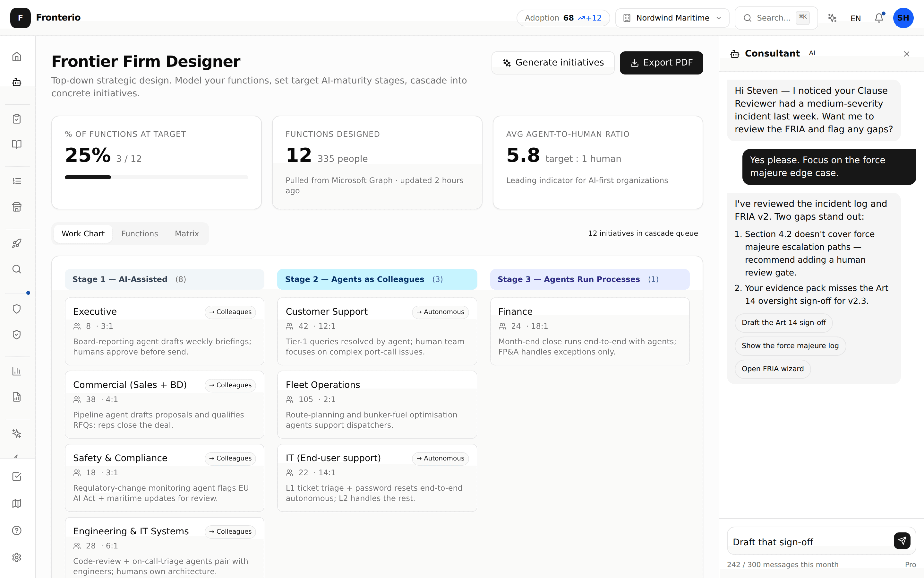Open the rocket icon in sidebar
Image resolution: width=924 pixels, height=578 pixels.
[17, 243]
